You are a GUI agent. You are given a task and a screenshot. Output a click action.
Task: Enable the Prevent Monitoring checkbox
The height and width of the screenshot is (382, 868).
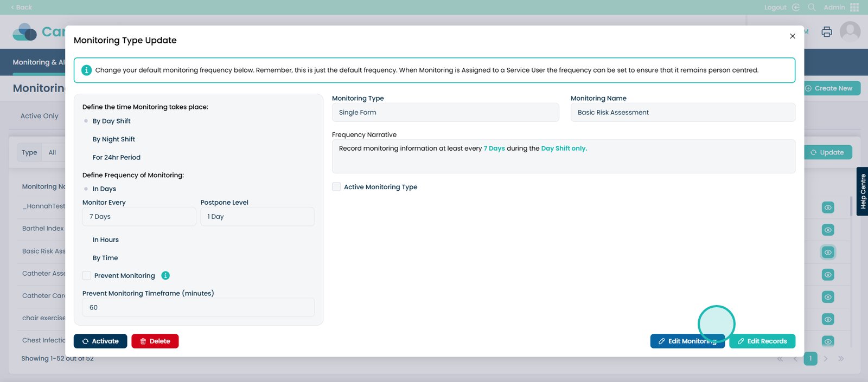pyautogui.click(x=87, y=276)
